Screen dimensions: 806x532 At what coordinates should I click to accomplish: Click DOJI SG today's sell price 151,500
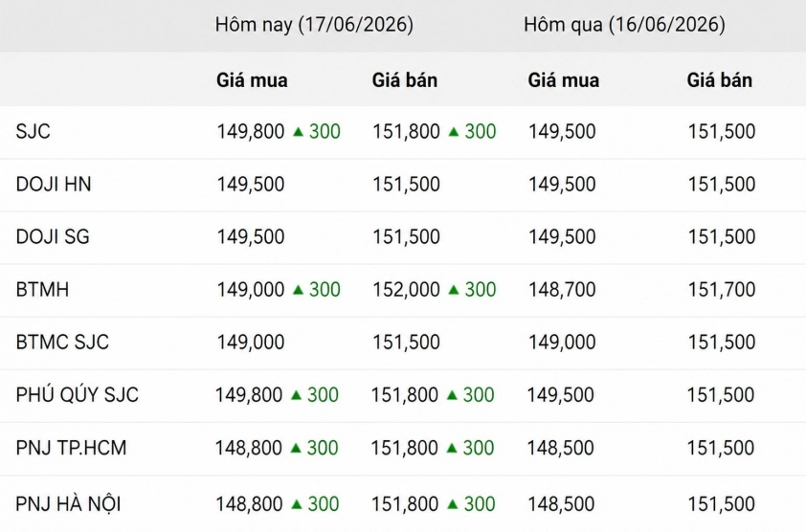406,237
